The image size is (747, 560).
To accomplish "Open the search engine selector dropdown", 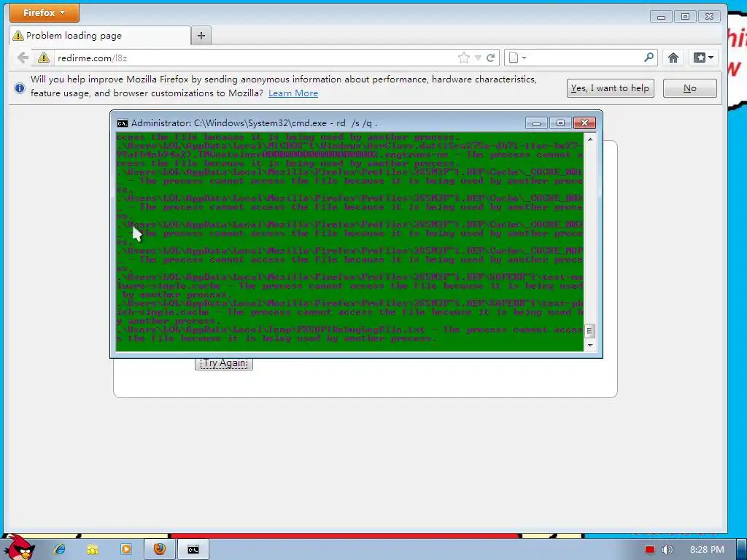I will [517, 58].
